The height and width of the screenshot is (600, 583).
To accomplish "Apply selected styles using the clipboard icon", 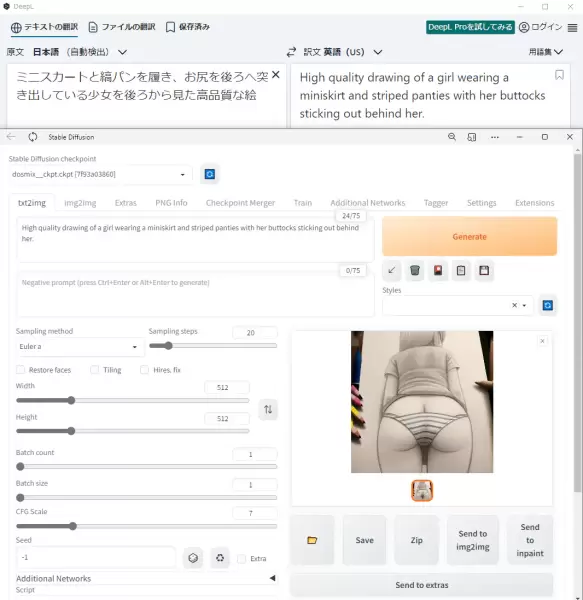I will point(461,271).
